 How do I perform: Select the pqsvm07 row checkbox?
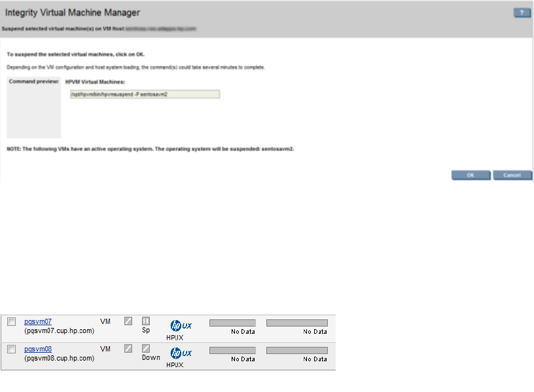[11, 322]
